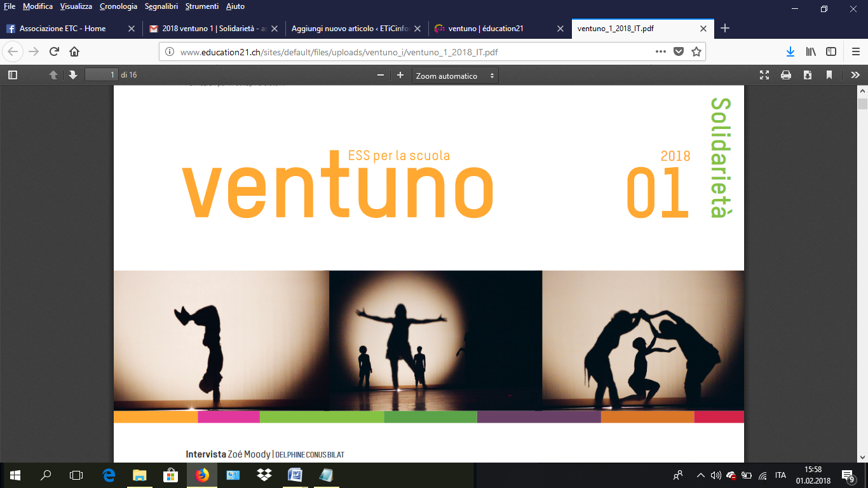Image resolution: width=868 pixels, height=488 pixels.
Task: Select the page number input field
Action: click(102, 75)
